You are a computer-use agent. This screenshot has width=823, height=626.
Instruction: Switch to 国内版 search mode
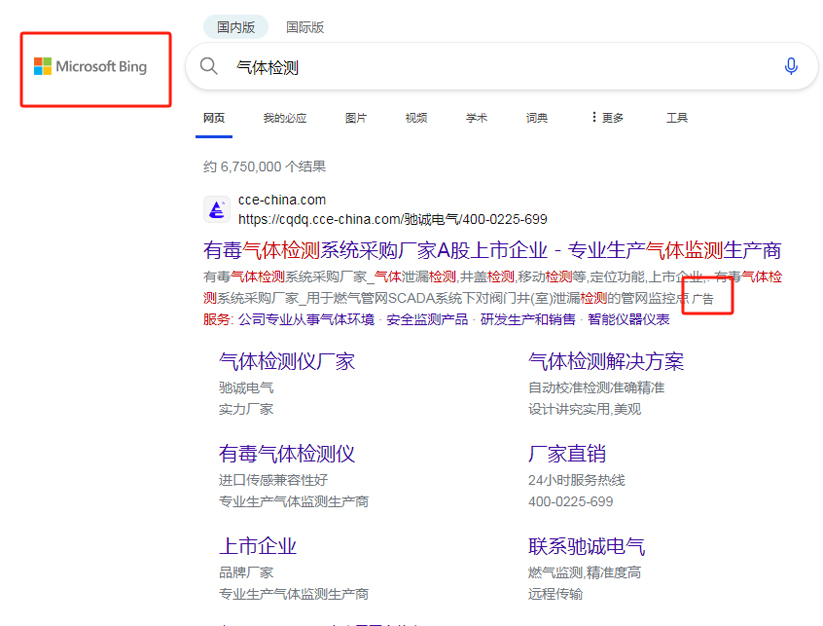pyautogui.click(x=236, y=27)
